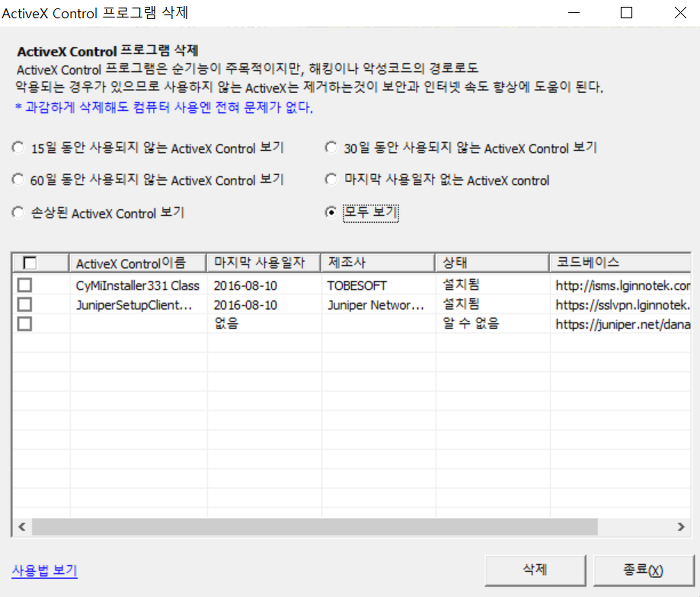Click the 제조사 column header
This screenshot has width=700, height=597.
378,263
